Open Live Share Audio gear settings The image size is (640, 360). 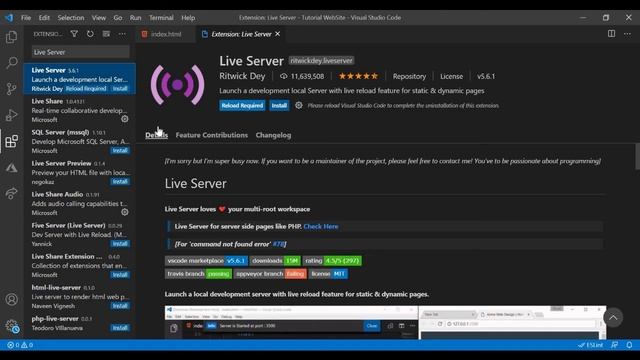(x=124, y=212)
